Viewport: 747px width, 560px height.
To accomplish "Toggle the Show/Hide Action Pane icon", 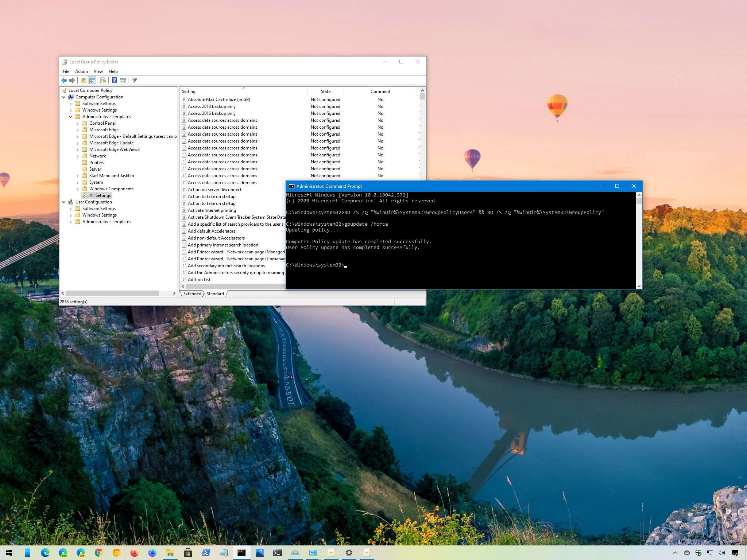I will click(123, 81).
